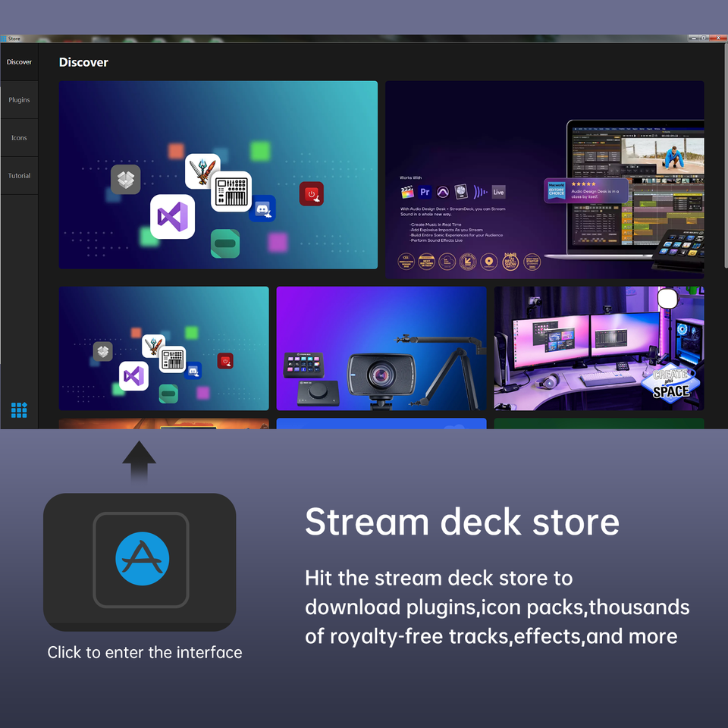Click the gray box package icon in the banner
The width and height of the screenshot is (728, 728).
126,179
